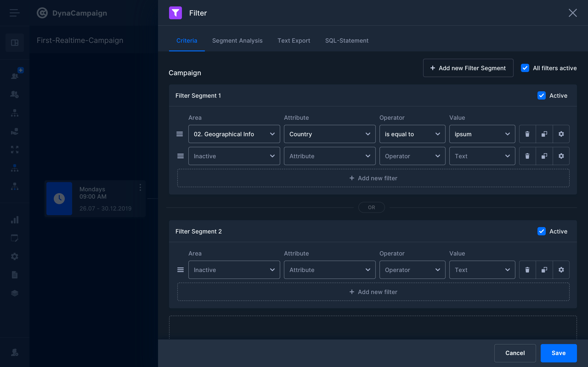Delete Filter Segment 2's filter row

pos(527,270)
